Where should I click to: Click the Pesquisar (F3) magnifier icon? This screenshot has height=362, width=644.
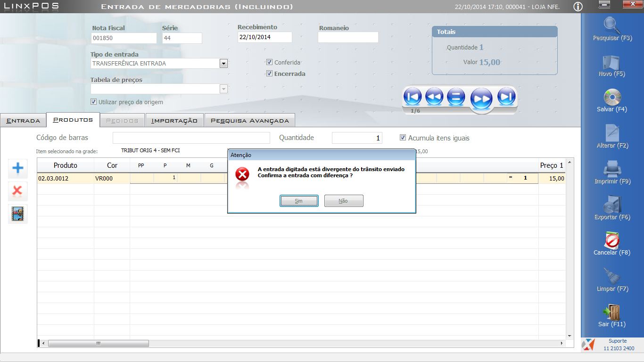612,25
